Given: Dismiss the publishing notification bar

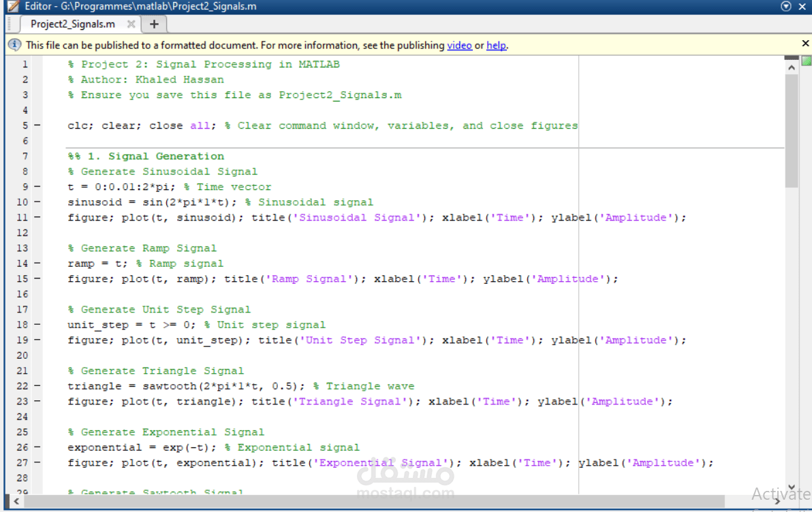Looking at the screenshot, I should [x=805, y=42].
